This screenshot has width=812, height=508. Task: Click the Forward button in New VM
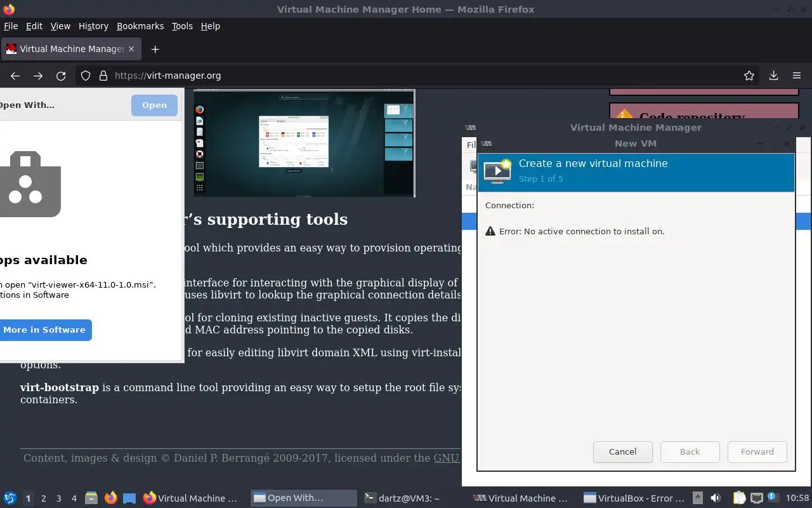(x=757, y=452)
